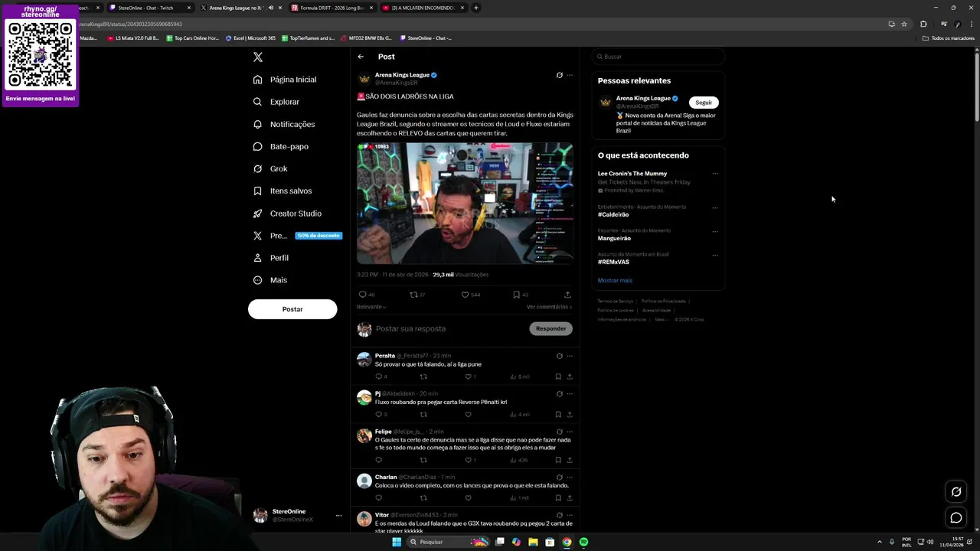Share the Arena Kings League main post
Viewport: 980px width, 551px height.
[567, 295]
